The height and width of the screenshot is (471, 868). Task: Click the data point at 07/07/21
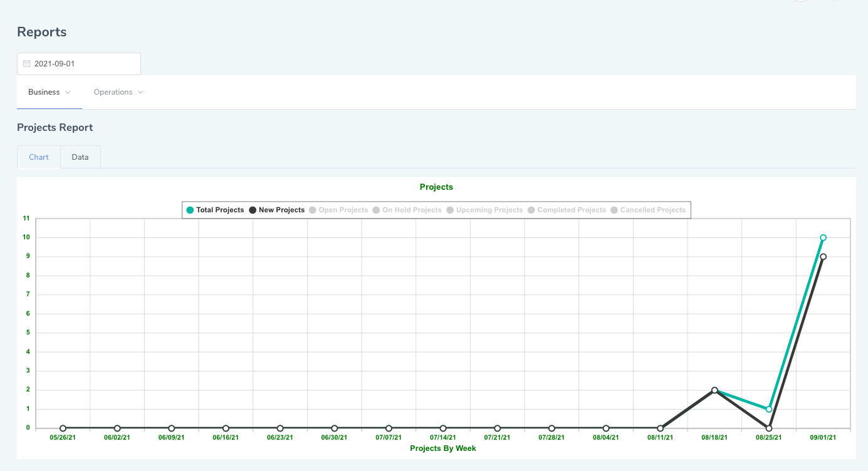tap(389, 428)
